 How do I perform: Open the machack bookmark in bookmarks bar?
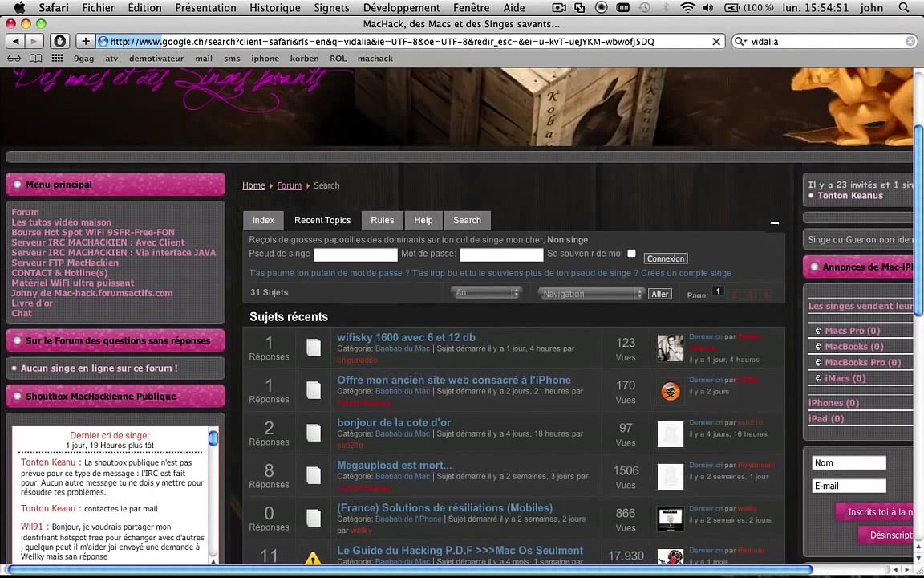point(375,59)
